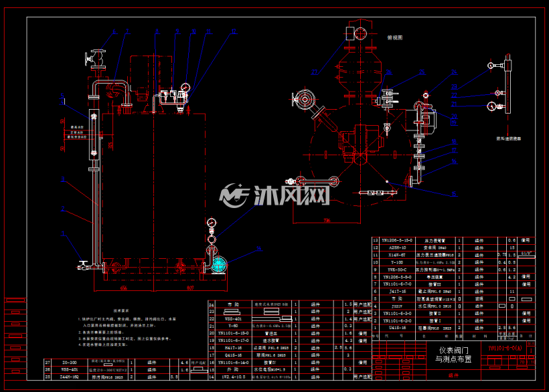Select part code Y-60 in the parts list

[233, 326]
